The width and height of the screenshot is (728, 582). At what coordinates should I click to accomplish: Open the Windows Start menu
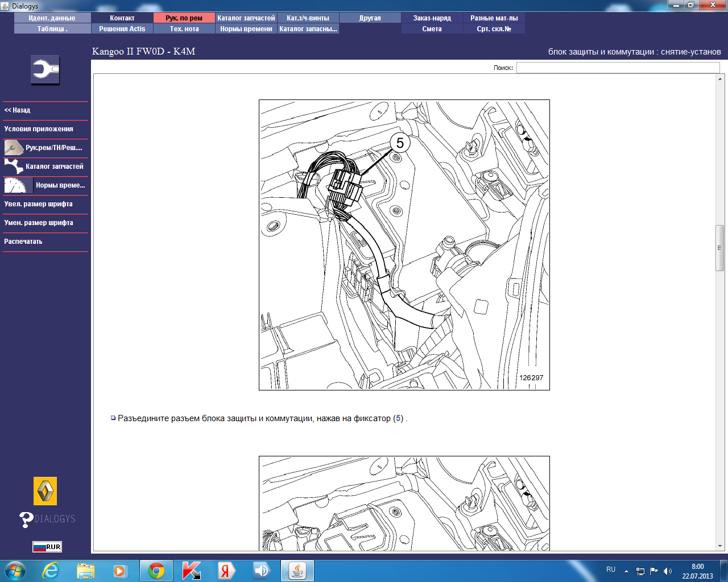[x=15, y=570]
